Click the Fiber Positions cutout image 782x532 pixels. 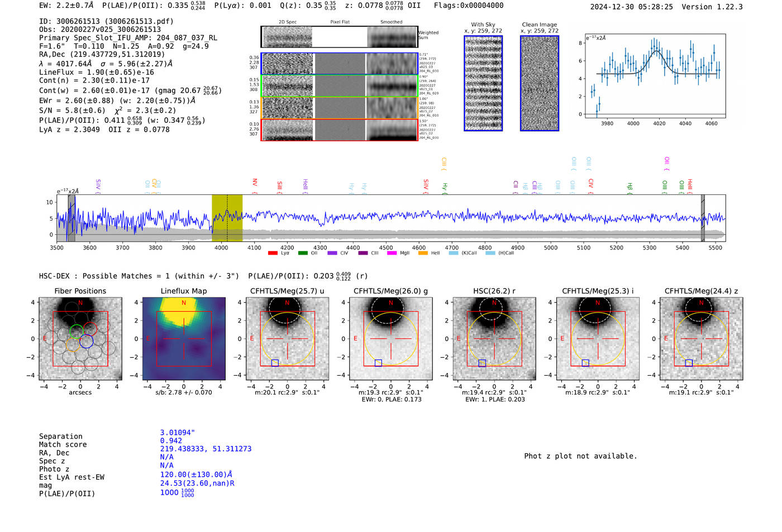(x=80, y=339)
